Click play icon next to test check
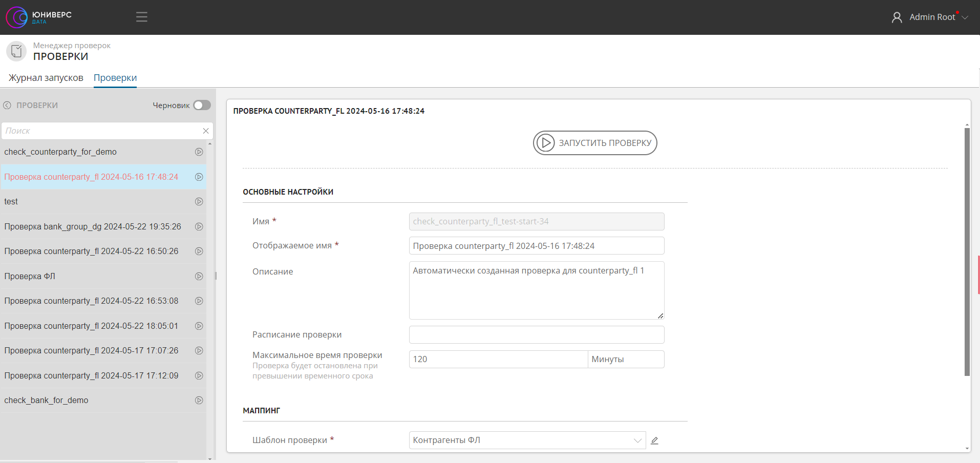This screenshot has width=980, height=463. point(199,202)
